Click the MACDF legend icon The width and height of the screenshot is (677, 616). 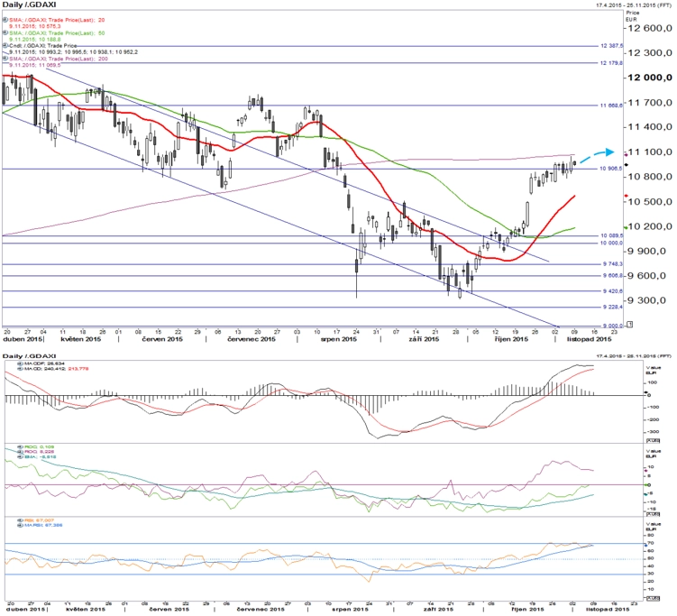click(20, 363)
